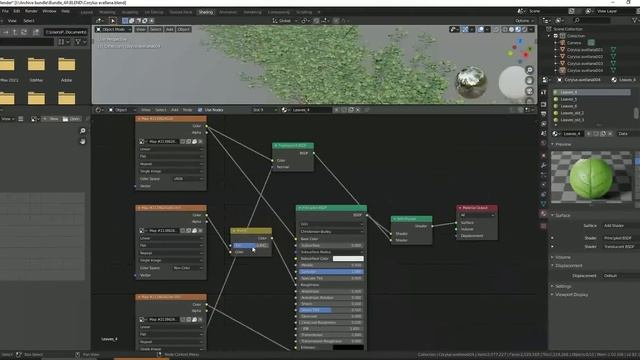This screenshot has height=360, width=640.
Task: Open the Material properties tab icon
Action: click(543, 214)
